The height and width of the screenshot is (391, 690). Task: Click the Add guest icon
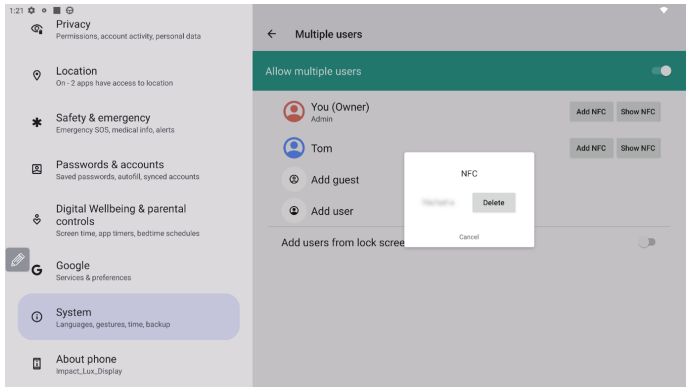294,179
